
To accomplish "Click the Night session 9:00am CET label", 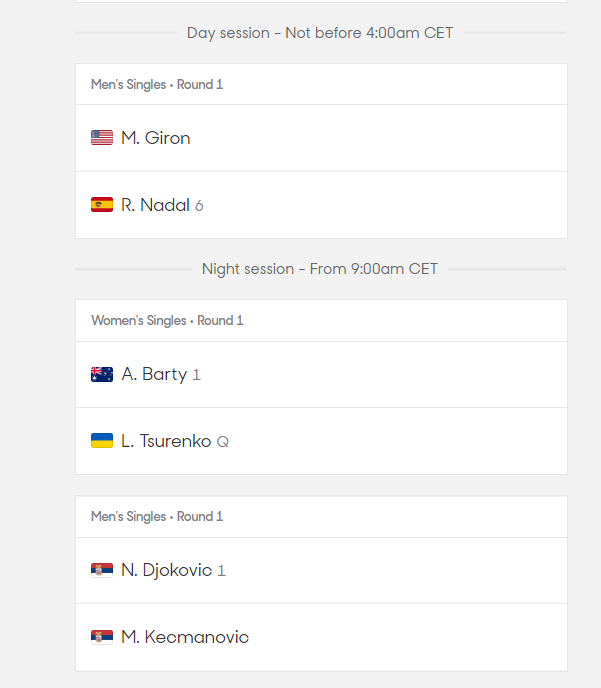I will (x=320, y=269).
